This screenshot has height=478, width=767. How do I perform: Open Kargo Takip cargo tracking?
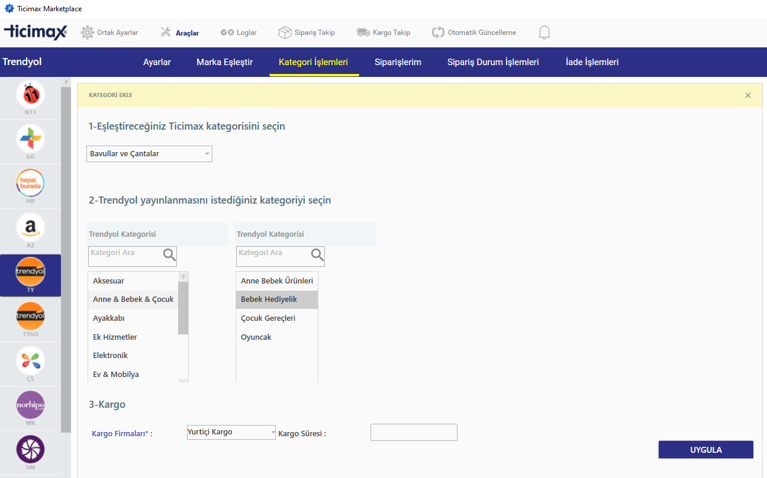pos(384,32)
